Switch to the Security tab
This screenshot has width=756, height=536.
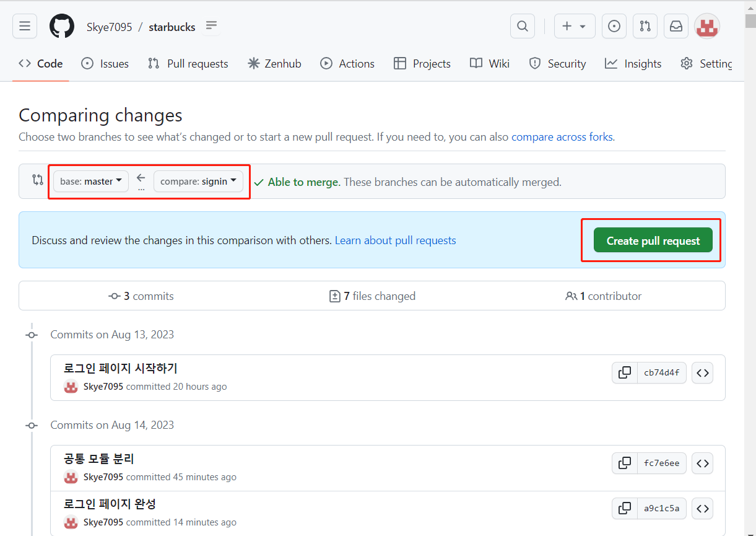click(x=557, y=63)
